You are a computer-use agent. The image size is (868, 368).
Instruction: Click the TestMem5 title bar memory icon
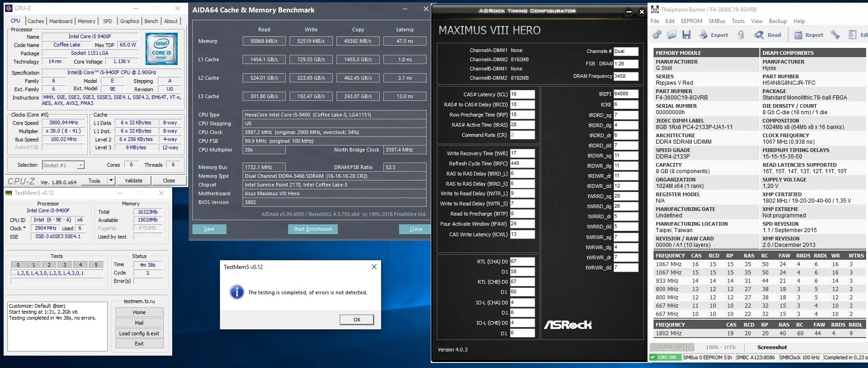[9, 193]
